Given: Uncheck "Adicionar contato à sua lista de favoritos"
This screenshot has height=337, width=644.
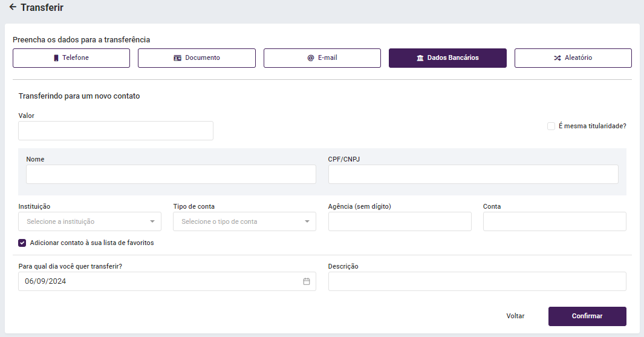Looking at the screenshot, I should click(22, 243).
